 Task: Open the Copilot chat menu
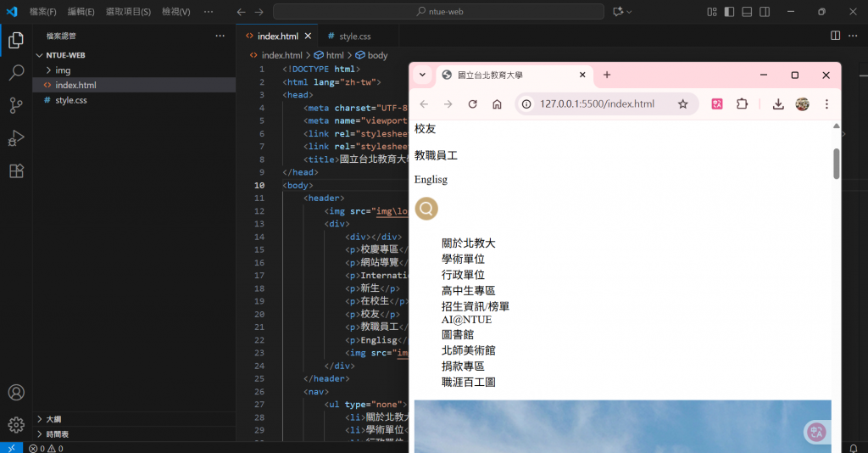(x=622, y=12)
